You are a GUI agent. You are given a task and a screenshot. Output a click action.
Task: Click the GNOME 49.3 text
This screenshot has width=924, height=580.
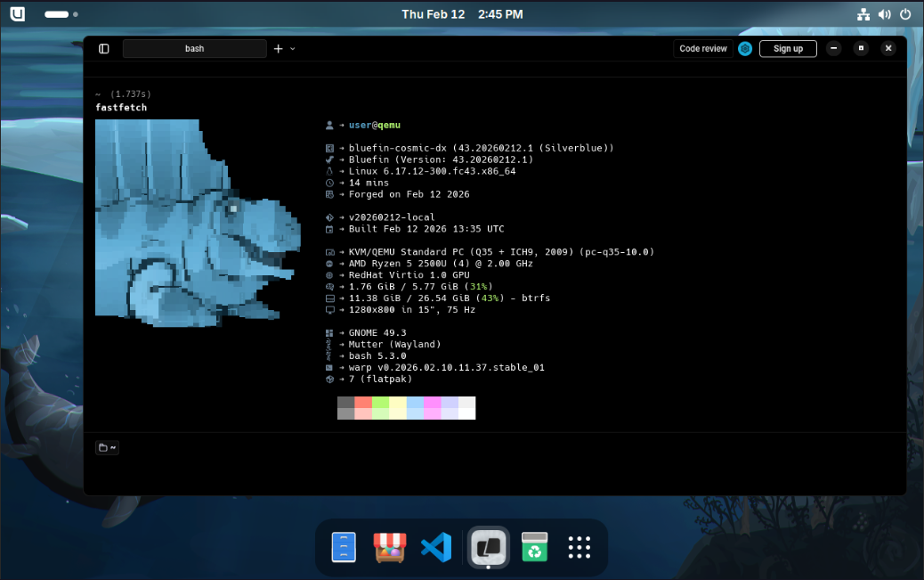click(377, 333)
